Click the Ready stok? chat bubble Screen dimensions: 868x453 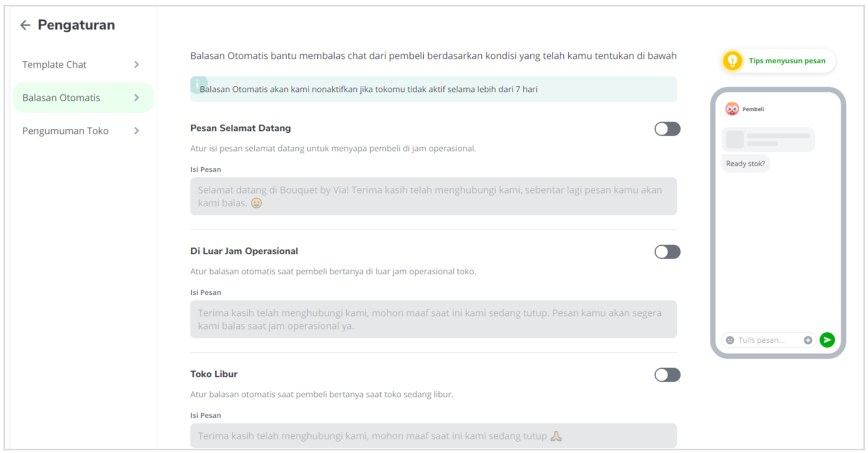click(x=745, y=163)
